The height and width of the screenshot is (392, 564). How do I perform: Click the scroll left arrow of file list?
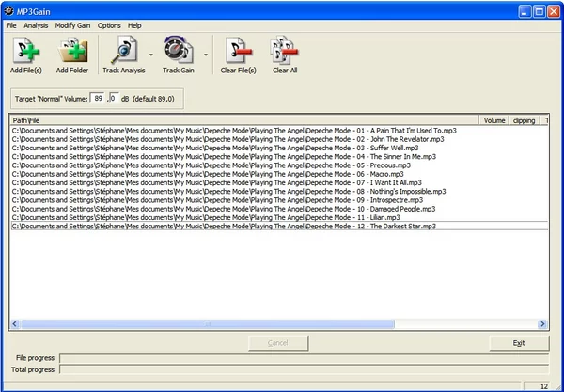tap(14, 324)
